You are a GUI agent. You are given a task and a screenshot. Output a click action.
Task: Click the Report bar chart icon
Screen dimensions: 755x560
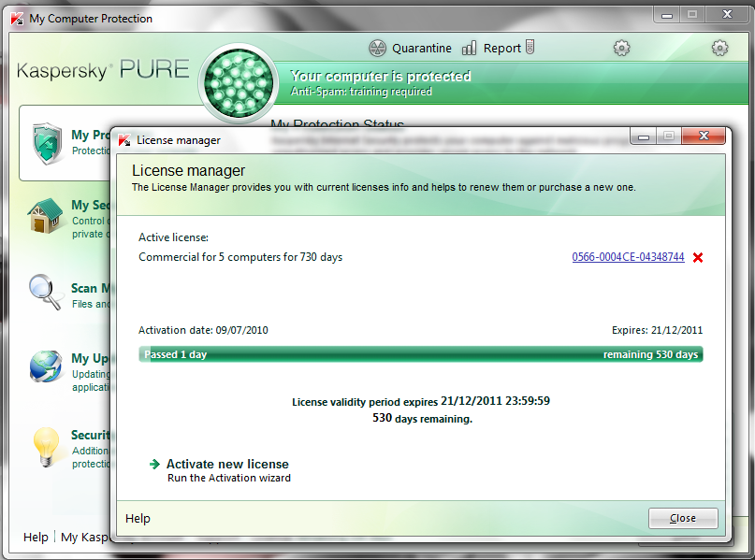click(469, 48)
